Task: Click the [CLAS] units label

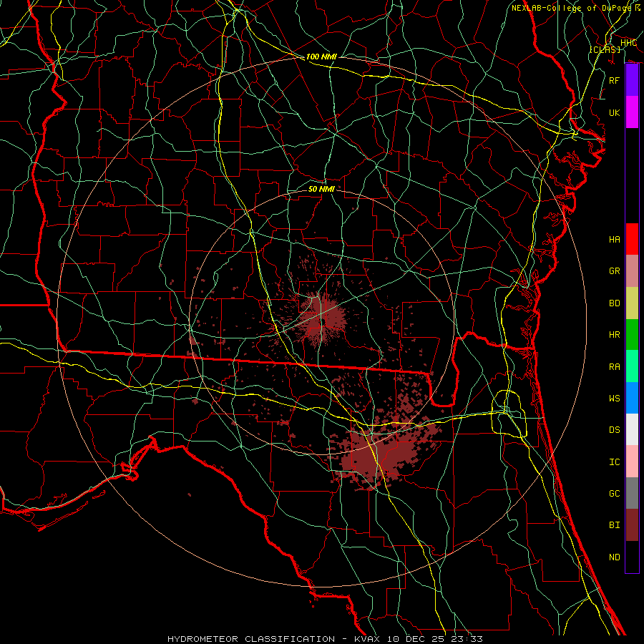Action: 605,49
